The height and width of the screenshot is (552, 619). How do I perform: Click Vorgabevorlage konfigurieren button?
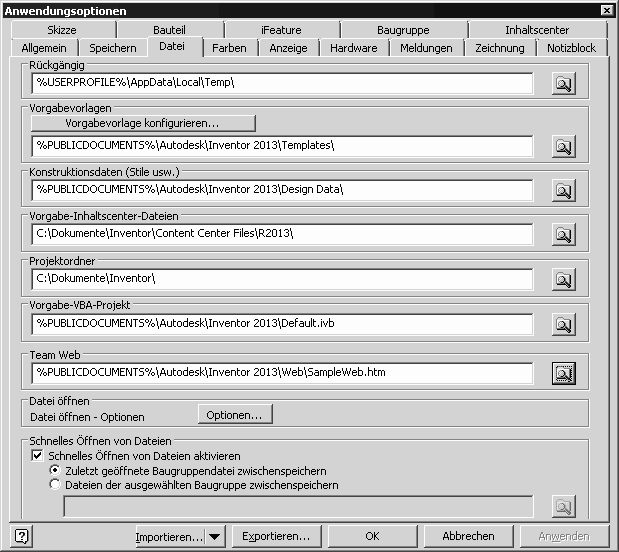(142, 123)
